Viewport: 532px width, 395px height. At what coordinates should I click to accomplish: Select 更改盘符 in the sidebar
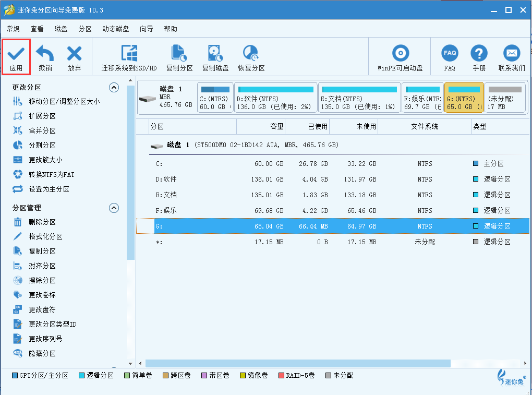34,309
